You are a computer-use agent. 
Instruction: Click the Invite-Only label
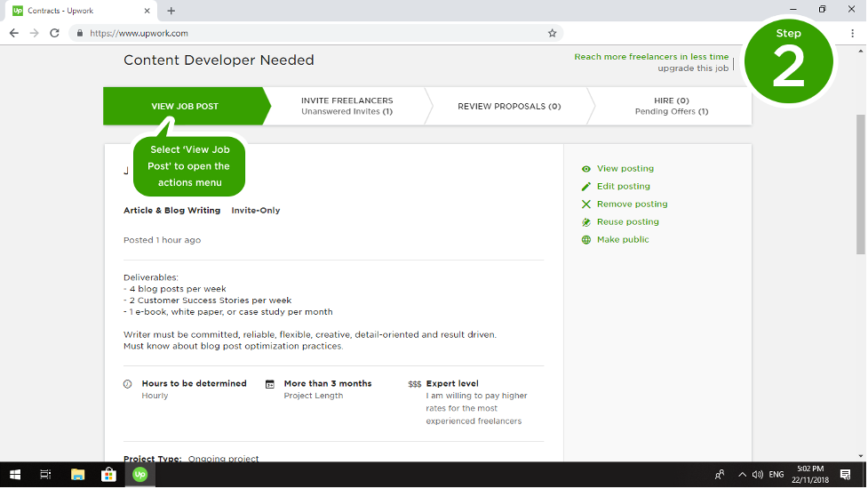click(256, 211)
